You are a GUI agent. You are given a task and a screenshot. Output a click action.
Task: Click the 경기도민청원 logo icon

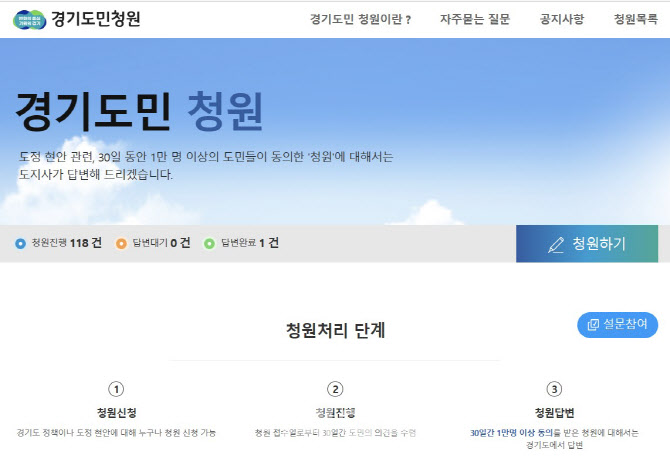point(29,20)
